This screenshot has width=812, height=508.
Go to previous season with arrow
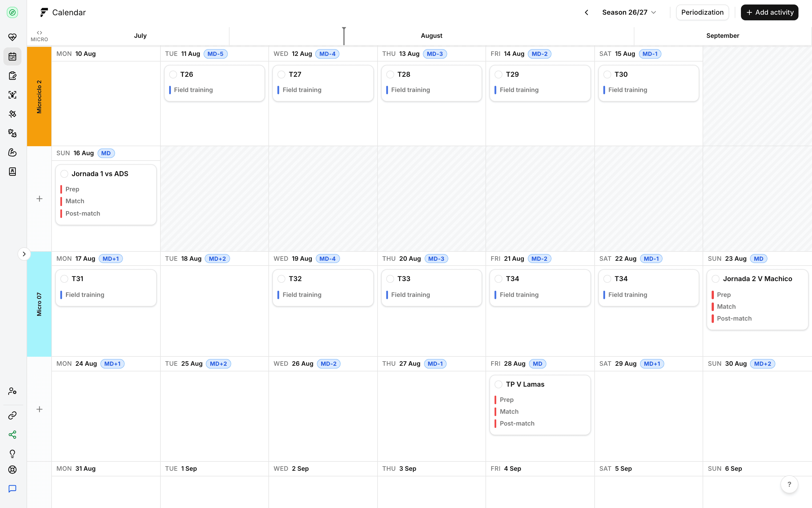coord(586,12)
